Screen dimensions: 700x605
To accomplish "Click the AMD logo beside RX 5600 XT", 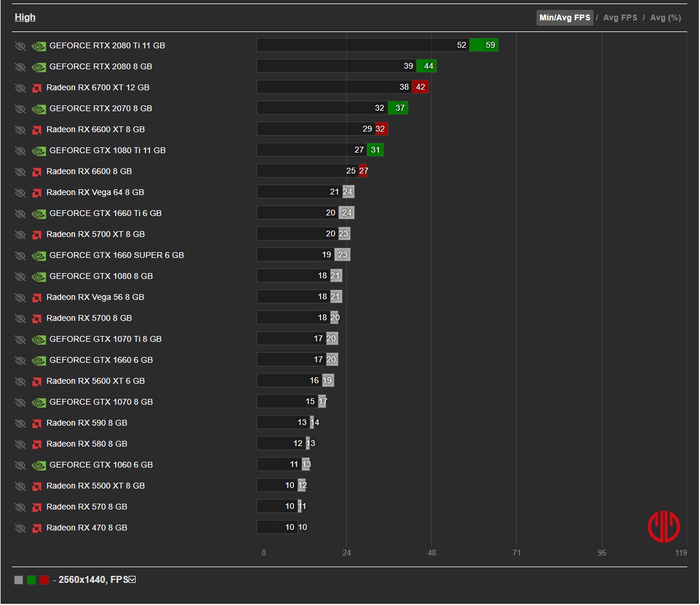I will tap(37, 381).
